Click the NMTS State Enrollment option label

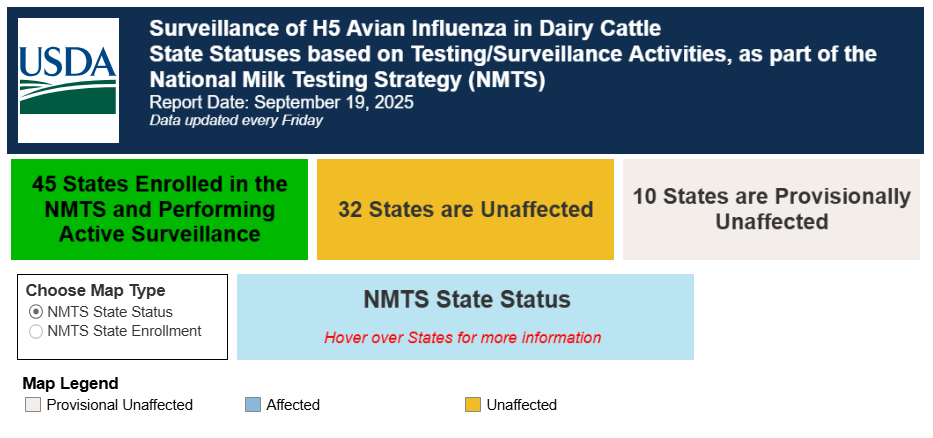(x=124, y=331)
